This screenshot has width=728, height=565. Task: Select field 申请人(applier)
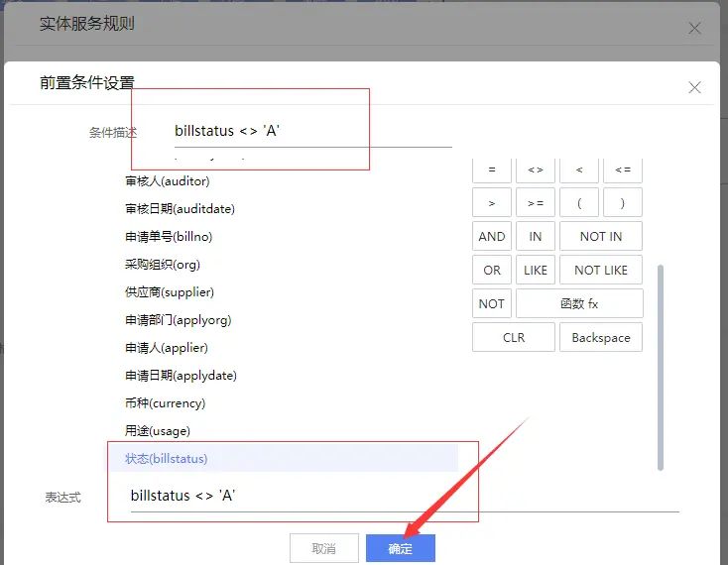167,348
